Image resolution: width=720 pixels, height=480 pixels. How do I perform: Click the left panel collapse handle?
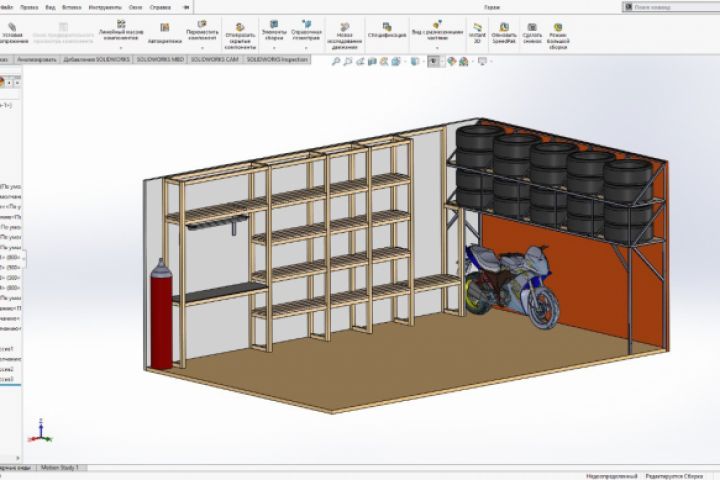pyautogui.click(x=24, y=260)
